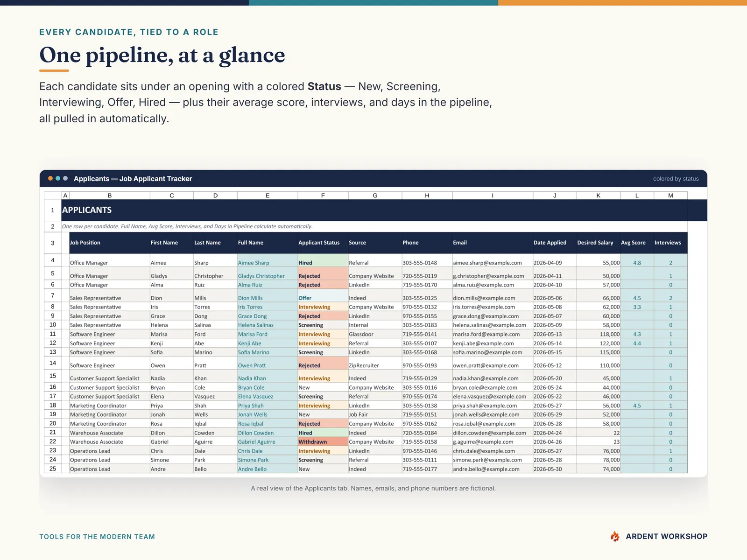Screen dimensions: 747x560
Task: Select row 14 header number
Action: pyautogui.click(x=53, y=363)
